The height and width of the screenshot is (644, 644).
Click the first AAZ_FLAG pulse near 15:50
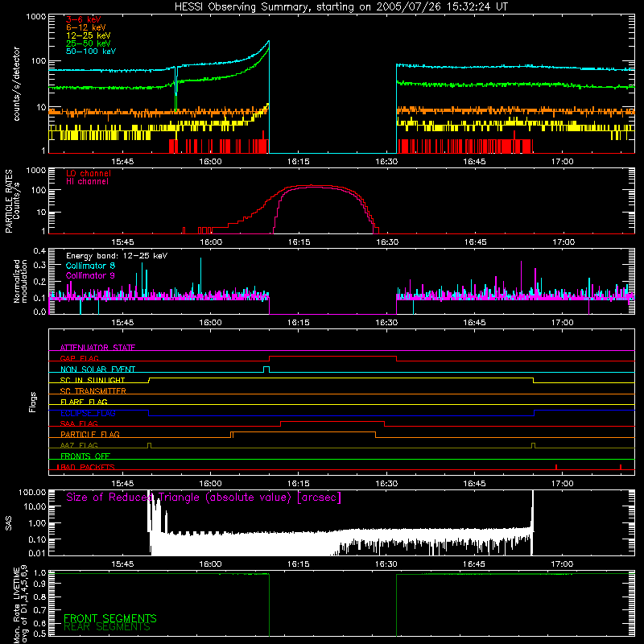coord(149,446)
